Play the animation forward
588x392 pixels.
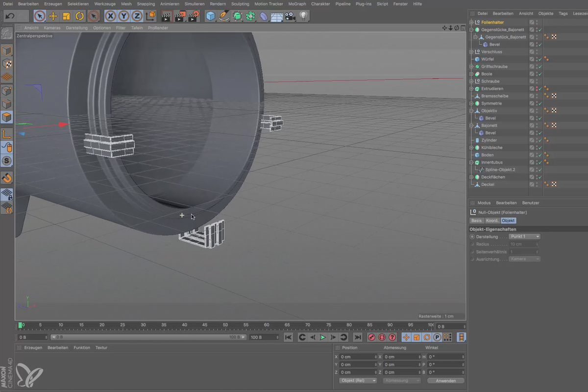click(323, 337)
